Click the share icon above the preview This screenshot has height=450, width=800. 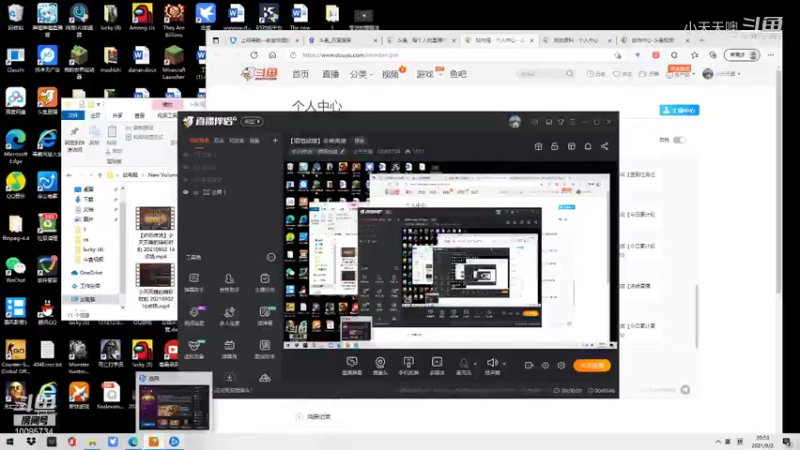[x=605, y=146]
